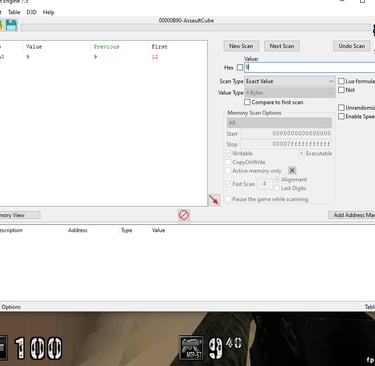Viewport: 375px width, 366px height.
Task: Click the Stop address field
Action: (x=286, y=144)
